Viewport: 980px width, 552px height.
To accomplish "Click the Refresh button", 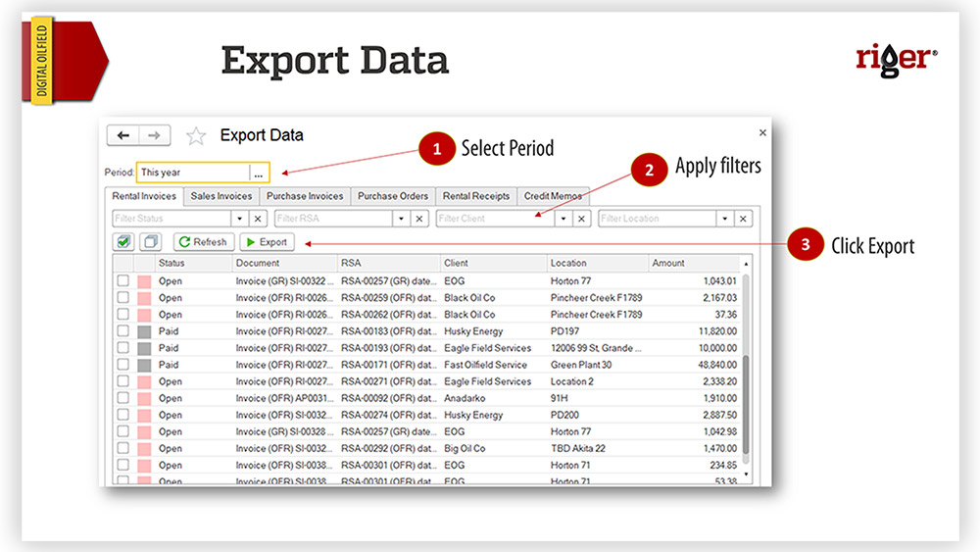I will coord(203,242).
